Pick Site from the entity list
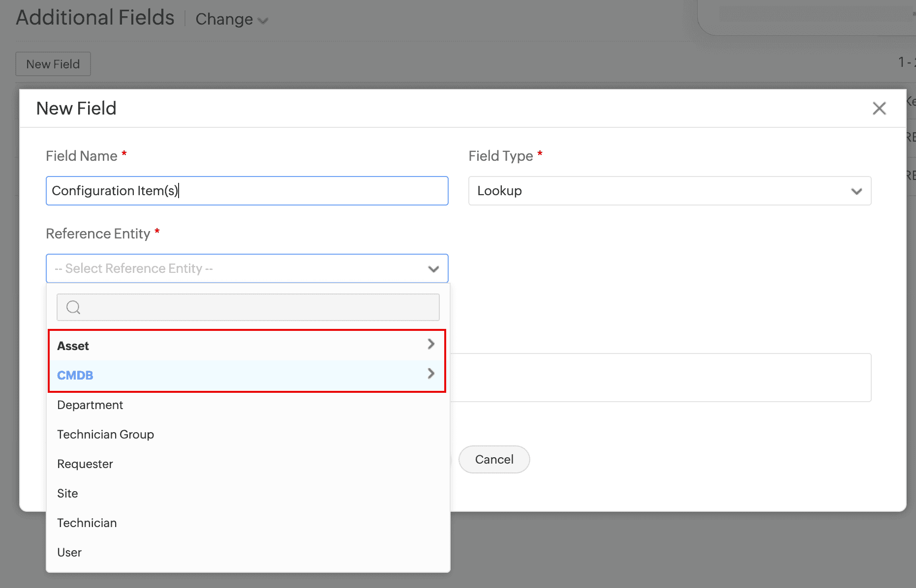916x588 pixels. tap(68, 493)
